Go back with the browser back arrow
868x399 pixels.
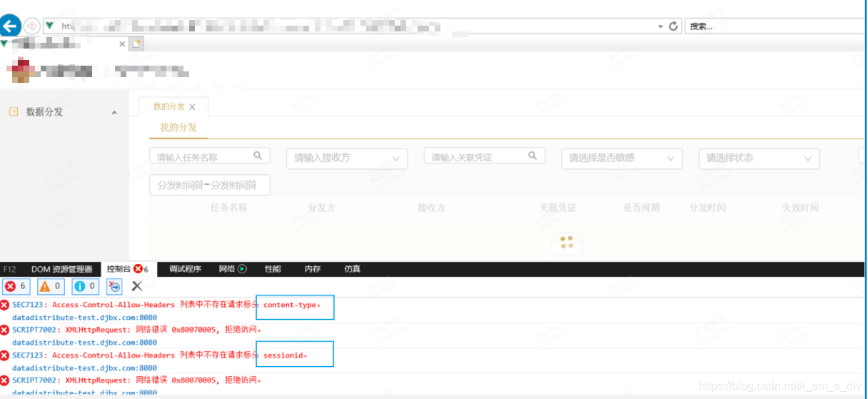9,27
